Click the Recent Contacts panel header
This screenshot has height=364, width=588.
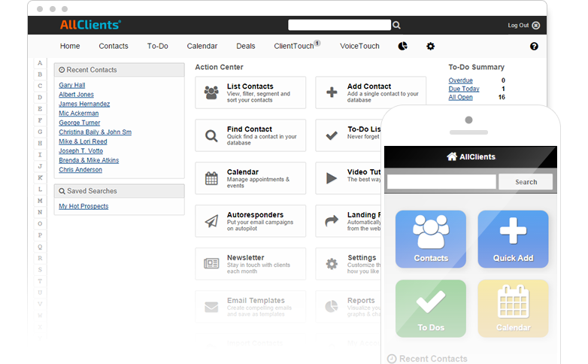[x=120, y=70]
